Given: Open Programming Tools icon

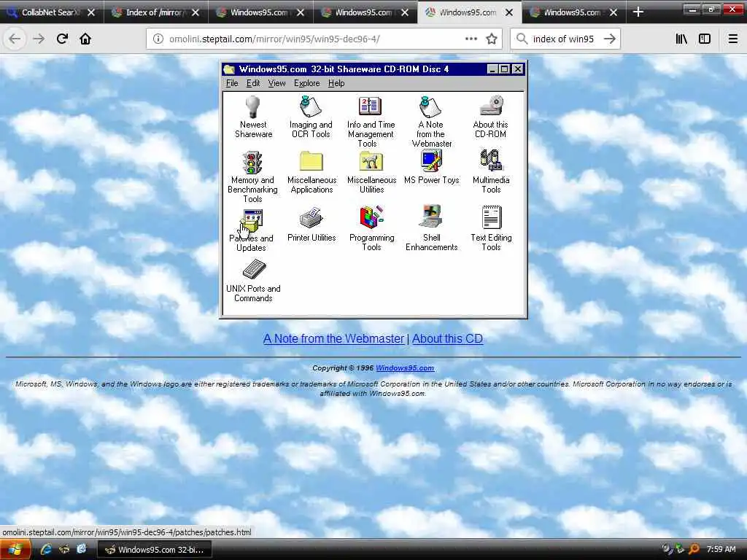Looking at the screenshot, I should point(371,217).
